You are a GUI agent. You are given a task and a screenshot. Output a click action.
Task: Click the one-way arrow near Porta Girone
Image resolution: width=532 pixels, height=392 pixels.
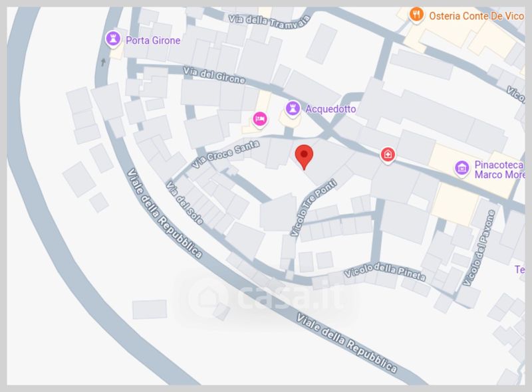[104, 62]
